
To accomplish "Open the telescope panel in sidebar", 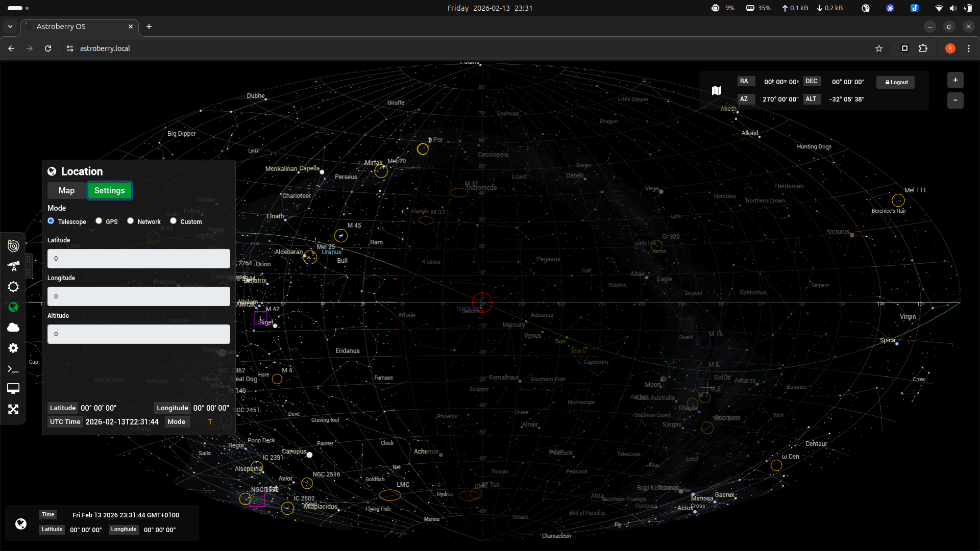I will (x=13, y=266).
